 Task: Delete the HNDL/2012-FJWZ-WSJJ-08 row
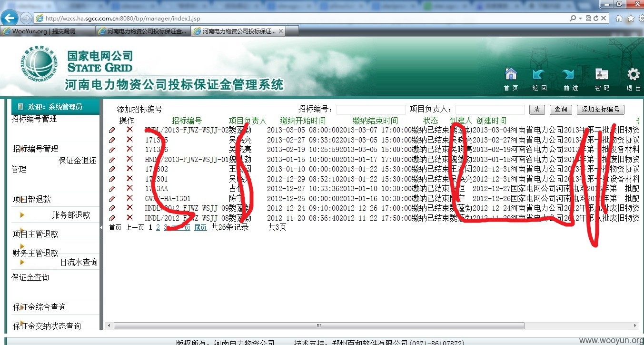pos(129,218)
